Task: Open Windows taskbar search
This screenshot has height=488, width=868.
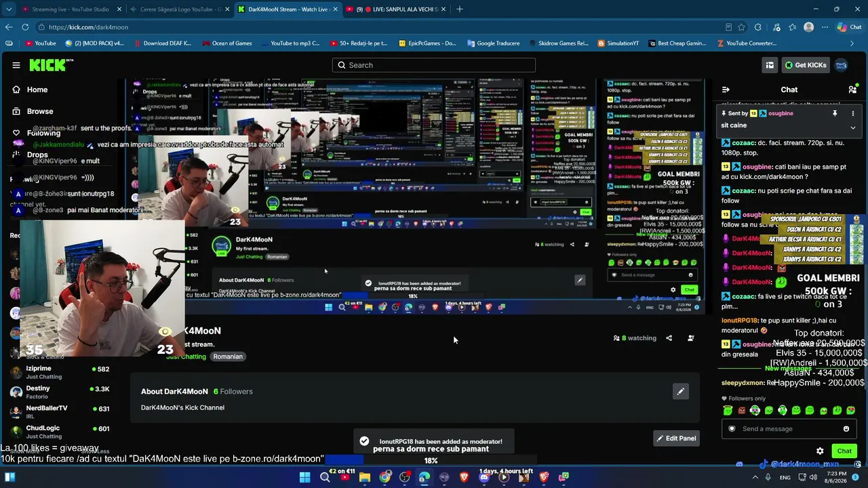Action: point(325,477)
